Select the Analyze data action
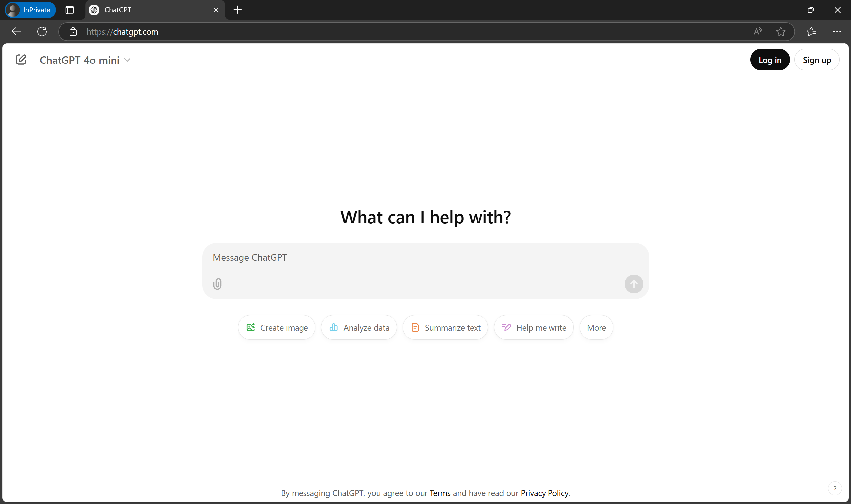 point(359,327)
